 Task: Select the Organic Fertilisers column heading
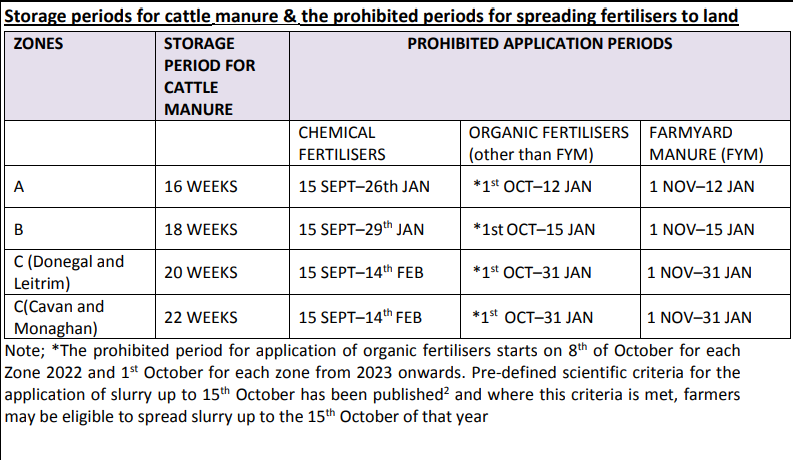click(549, 143)
